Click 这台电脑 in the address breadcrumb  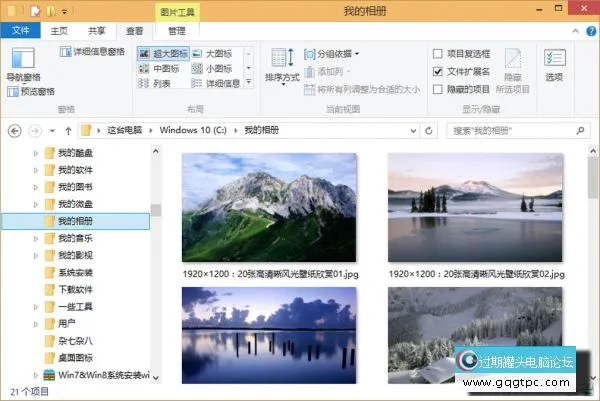pyautogui.click(x=125, y=130)
